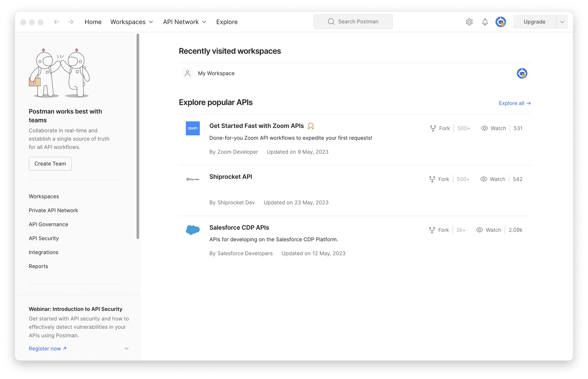Collapse the webinar banner chevron
The image size is (588, 379).
tap(126, 348)
